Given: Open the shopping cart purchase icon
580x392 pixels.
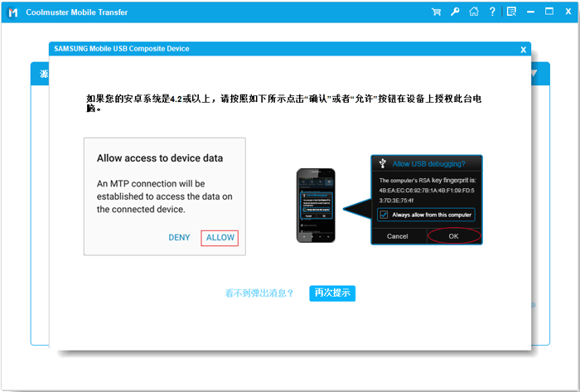Looking at the screenshot, I should pos(436,12).
